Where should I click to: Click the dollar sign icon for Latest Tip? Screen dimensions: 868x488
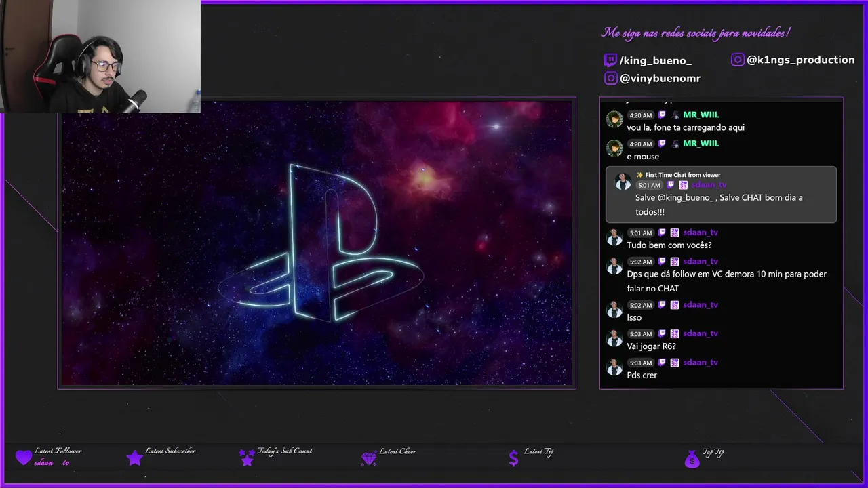tap(513, 458)
